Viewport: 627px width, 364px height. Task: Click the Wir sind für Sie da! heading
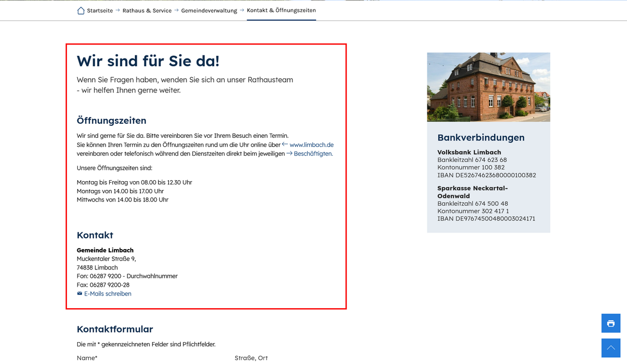coord(148,61)
